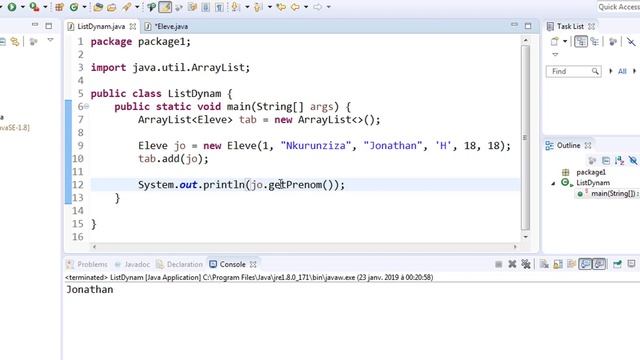Viewport: 640px width, 360px height.
Task: Click the Quick Access search field
Action: click(x=618, y=7)
